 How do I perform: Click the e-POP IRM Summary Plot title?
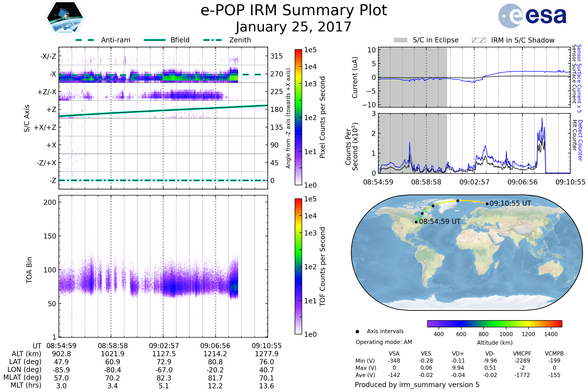[x=294, y=11]
